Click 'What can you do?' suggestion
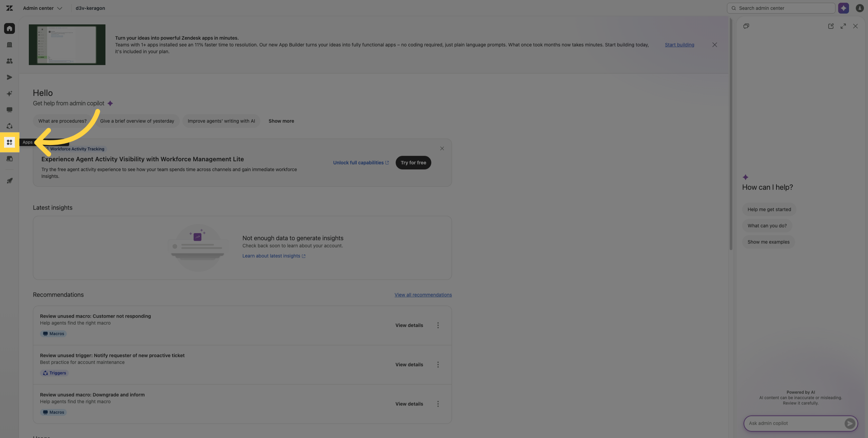 (x=767, y=226)
